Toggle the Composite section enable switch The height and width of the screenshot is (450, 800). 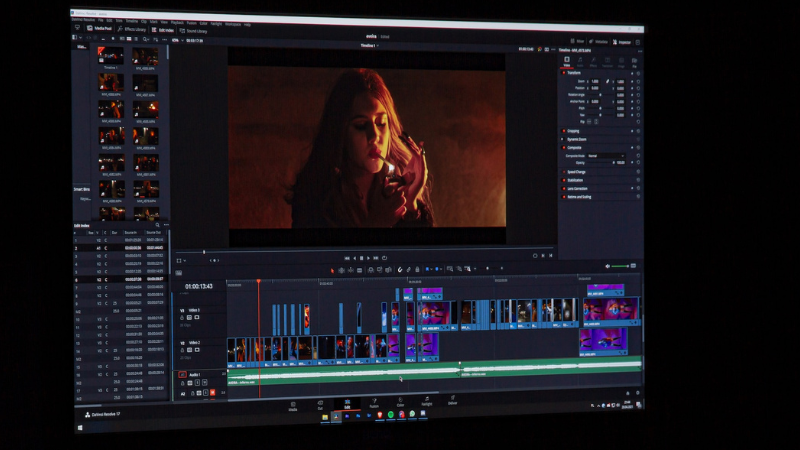click(x=564, y=147)
